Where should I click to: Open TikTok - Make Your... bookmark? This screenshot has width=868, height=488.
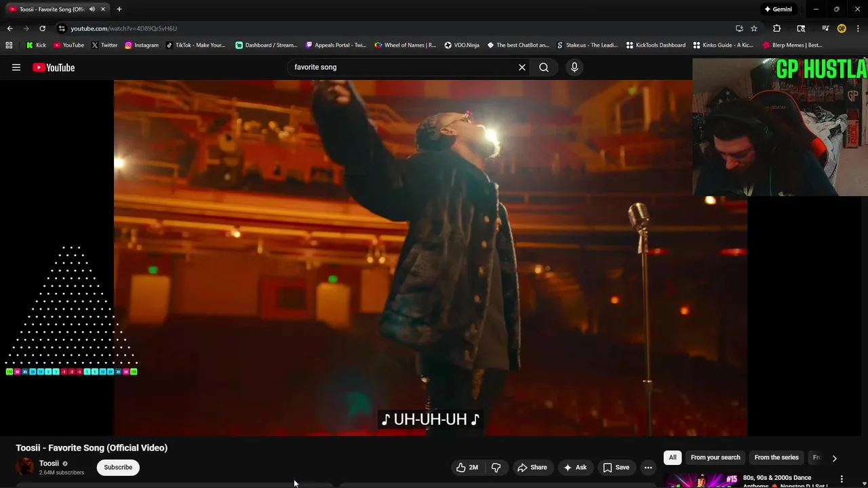[196, 45]
